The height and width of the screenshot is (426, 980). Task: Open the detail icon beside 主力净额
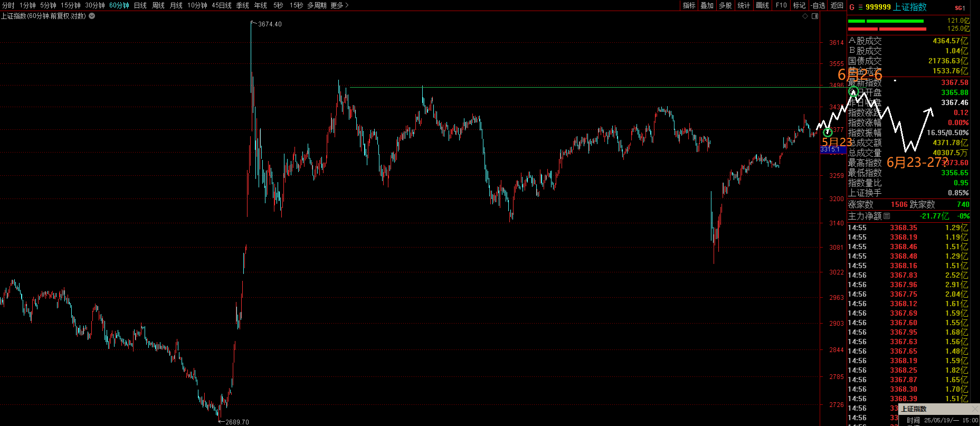pos(887,216)
